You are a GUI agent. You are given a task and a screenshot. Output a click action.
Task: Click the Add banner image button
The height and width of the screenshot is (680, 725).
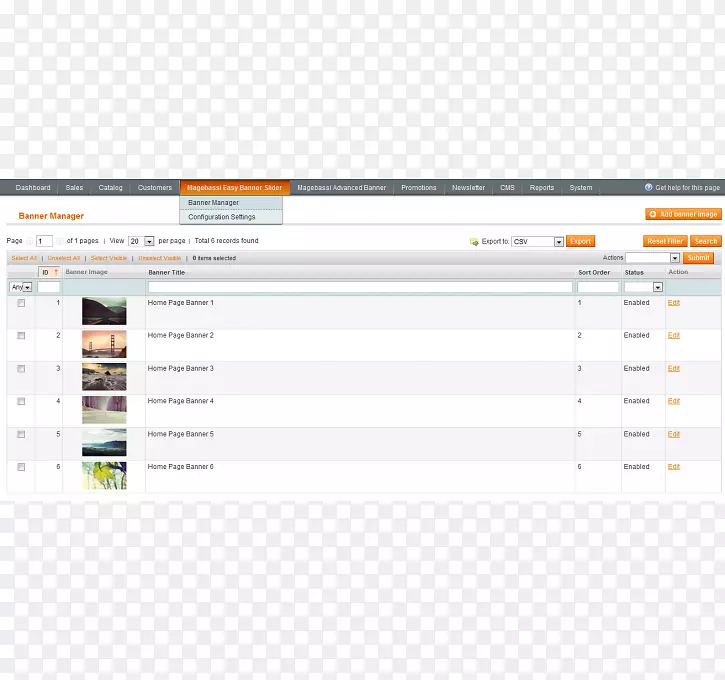pos(683,214)
